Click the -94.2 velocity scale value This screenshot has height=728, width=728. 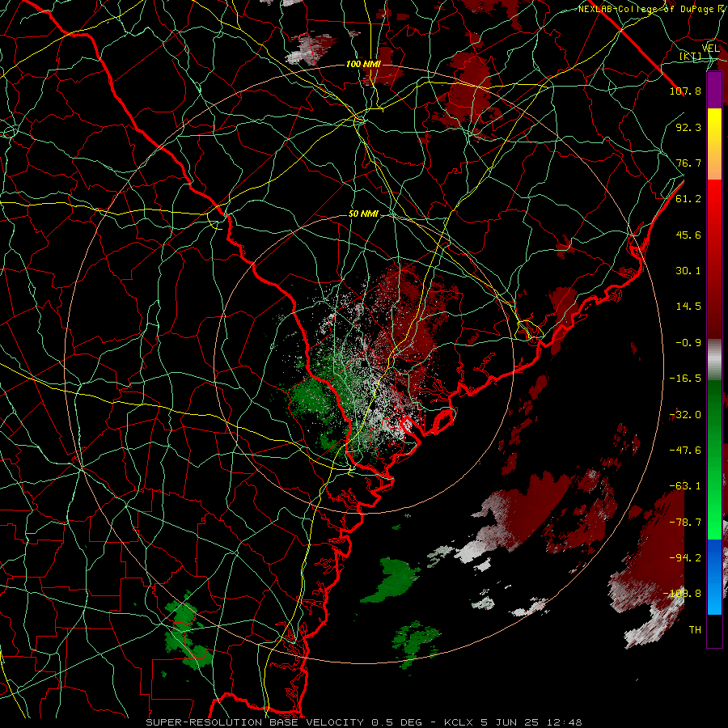(685, 558)
